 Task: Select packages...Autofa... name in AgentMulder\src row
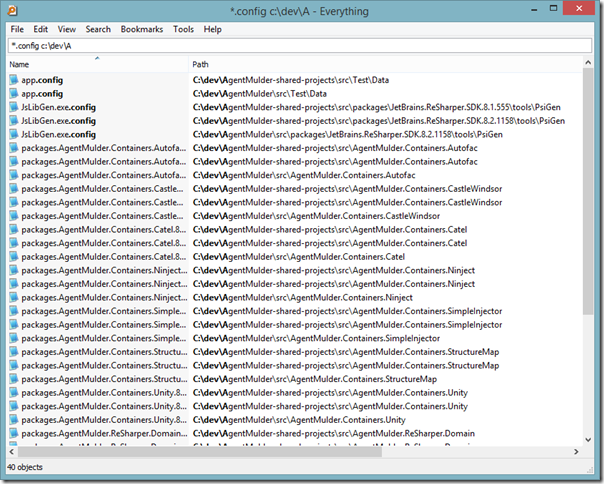click(x=104, y=175)
